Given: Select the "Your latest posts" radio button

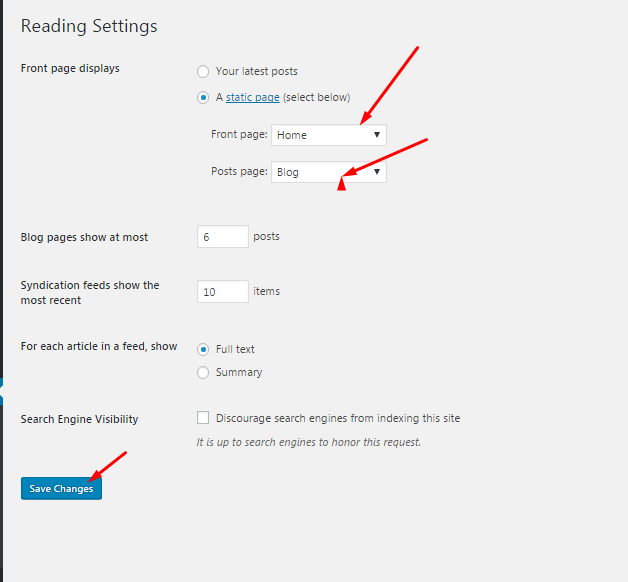Looking at the screenshot, I should coord(204,72).
